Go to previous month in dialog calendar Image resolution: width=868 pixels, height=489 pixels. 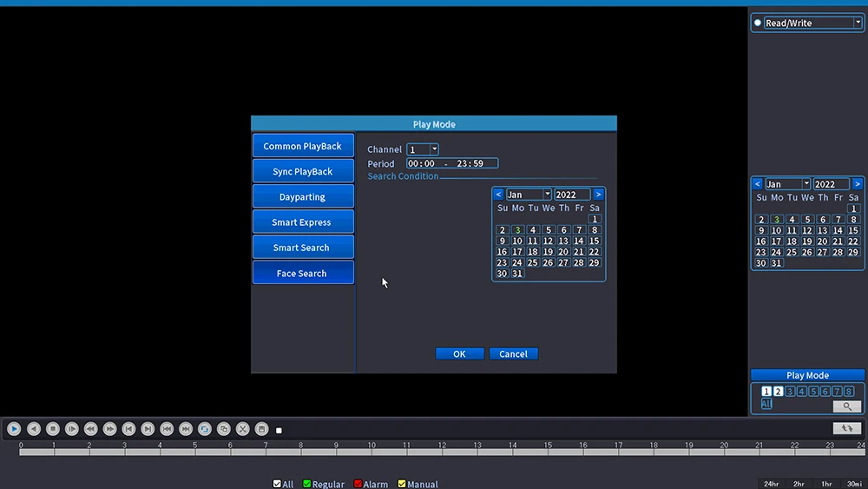(498, 195)
